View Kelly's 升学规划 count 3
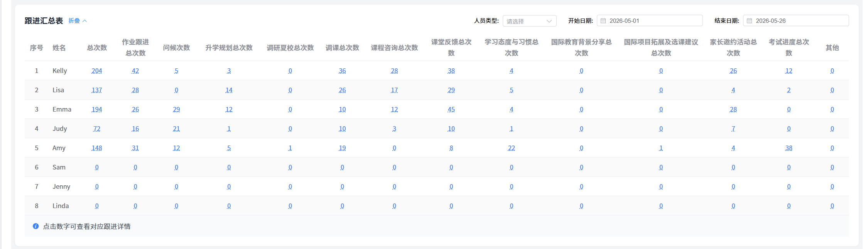868x249 pixels. pos(229,71)
